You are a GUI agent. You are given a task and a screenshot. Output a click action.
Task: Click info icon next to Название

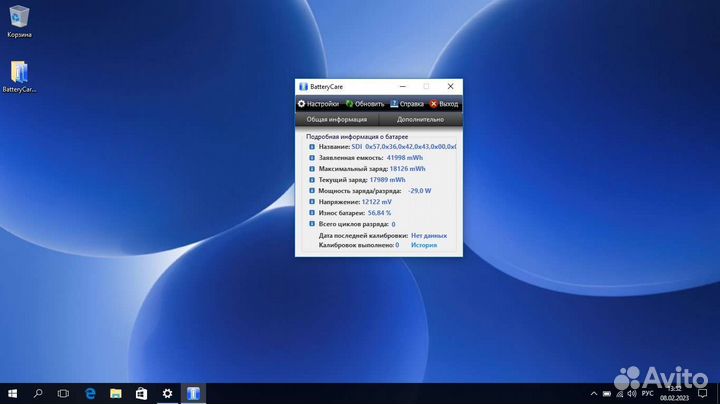(x=312, y=147)
